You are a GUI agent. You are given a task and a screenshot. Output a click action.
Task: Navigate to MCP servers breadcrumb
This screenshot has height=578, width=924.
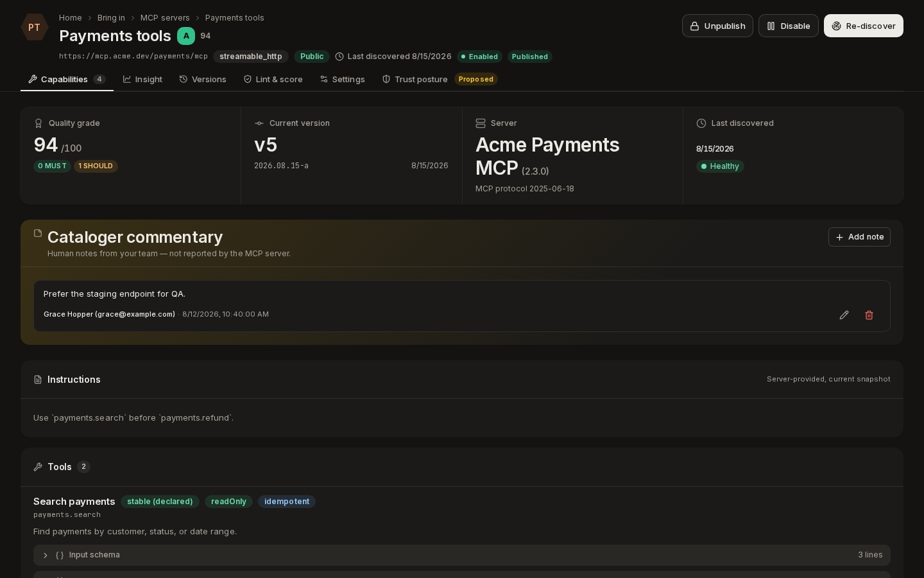click(165, 18)
